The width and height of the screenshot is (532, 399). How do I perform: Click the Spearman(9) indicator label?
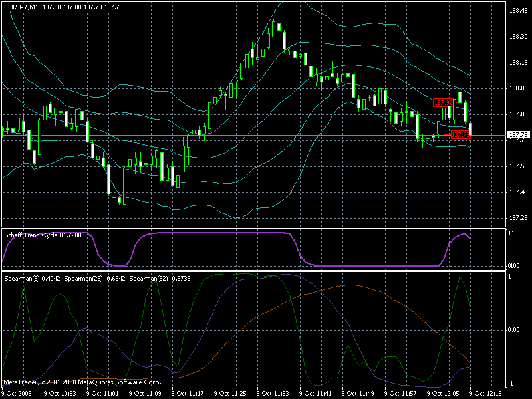32,279
